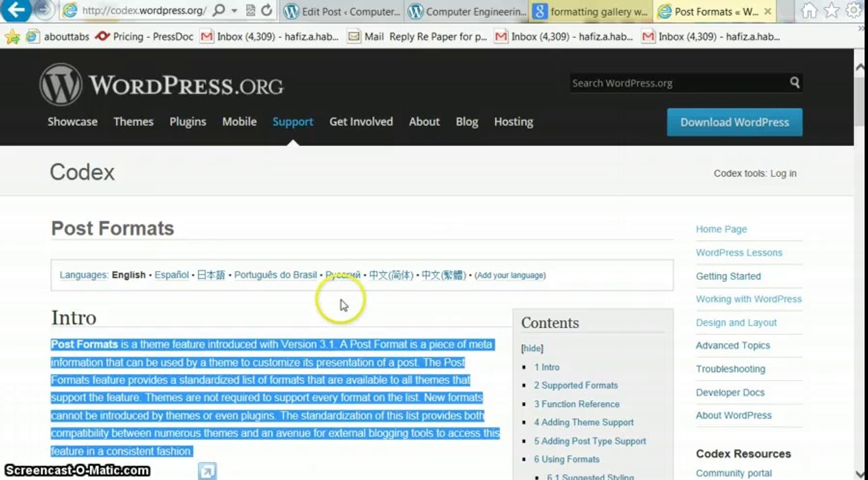Open the Getting Started sidebar link
Viewport: 868px width, 480px height.
[728, 276]
